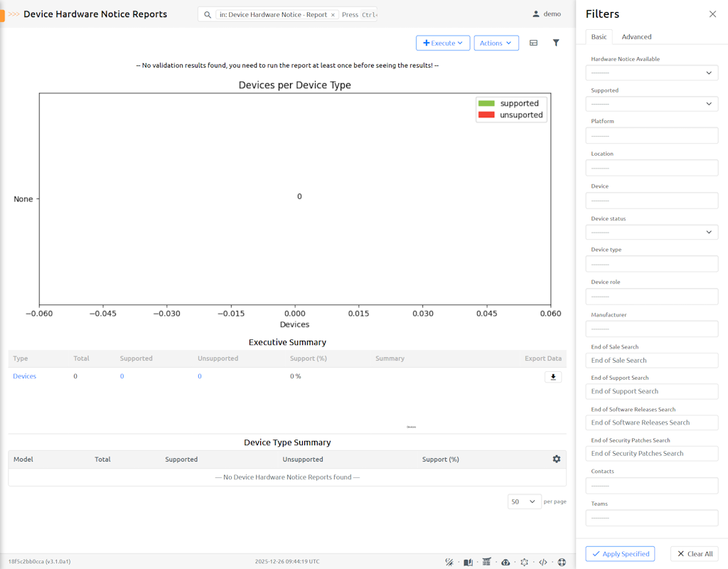Open Device Type Summary gear settings
The height and width of the screenshot is (569, 728).
click(556, 459)
